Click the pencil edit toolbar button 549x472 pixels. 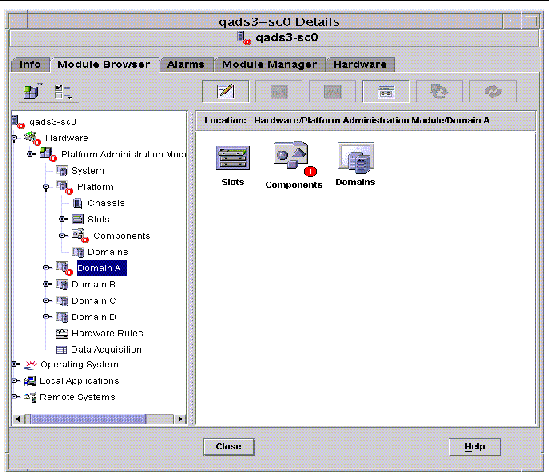click(x=226, y=91)
